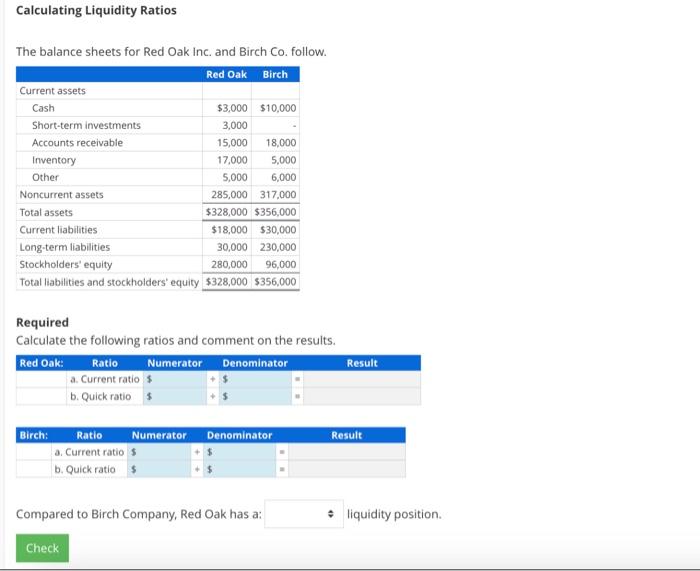The width and height of the screenshot is (700, 571).
Task: Click the Stockholders' equity row label
Action: click(x=66, y=265)
